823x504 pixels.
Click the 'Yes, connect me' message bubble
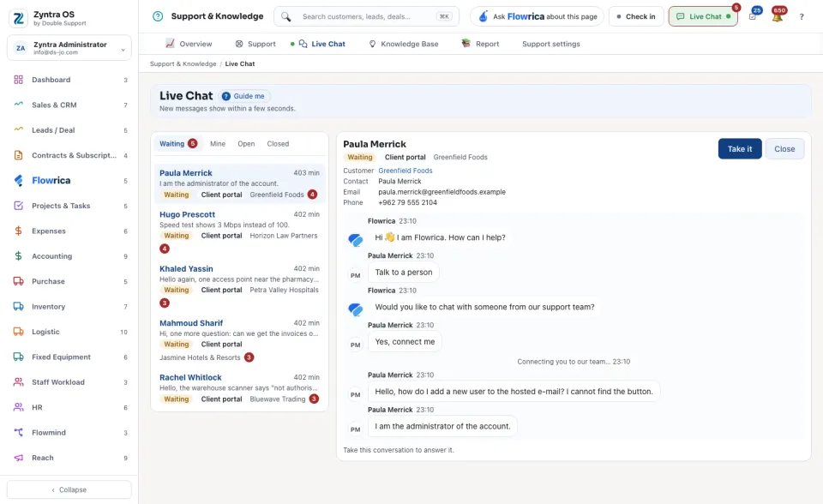[x=405, y=342]
